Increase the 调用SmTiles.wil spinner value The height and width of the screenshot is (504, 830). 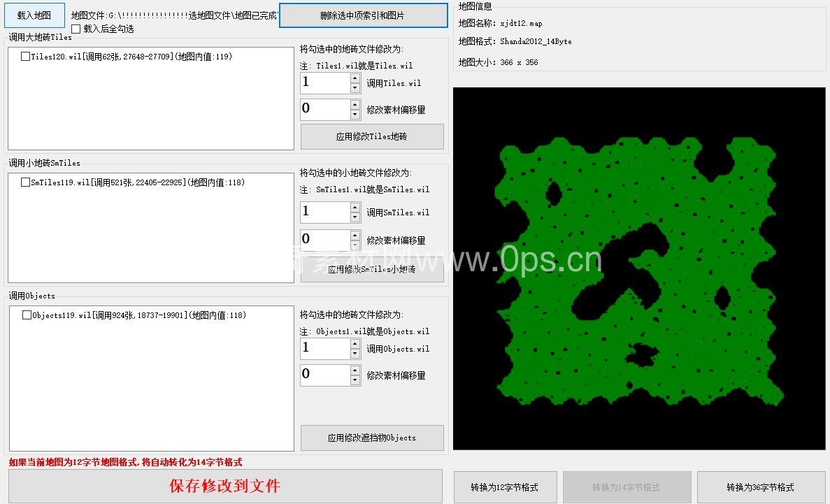[x=355, y=208]
